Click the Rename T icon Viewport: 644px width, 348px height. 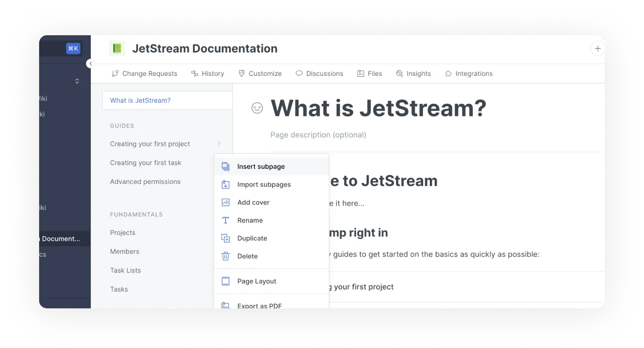(225, 220)
